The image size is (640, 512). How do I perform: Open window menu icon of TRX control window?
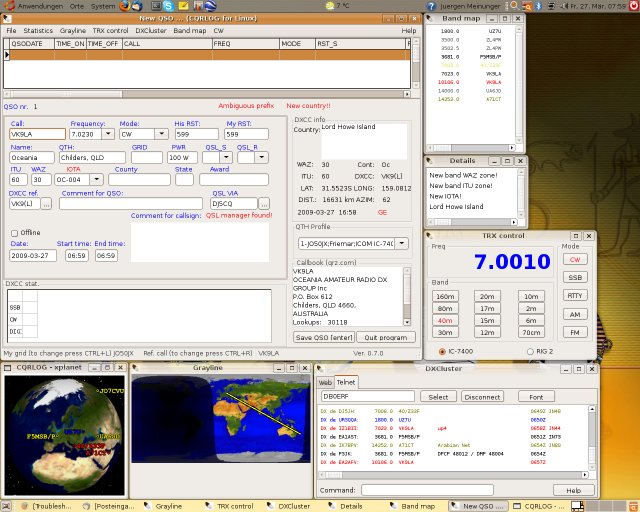click(x=429, y=236)
